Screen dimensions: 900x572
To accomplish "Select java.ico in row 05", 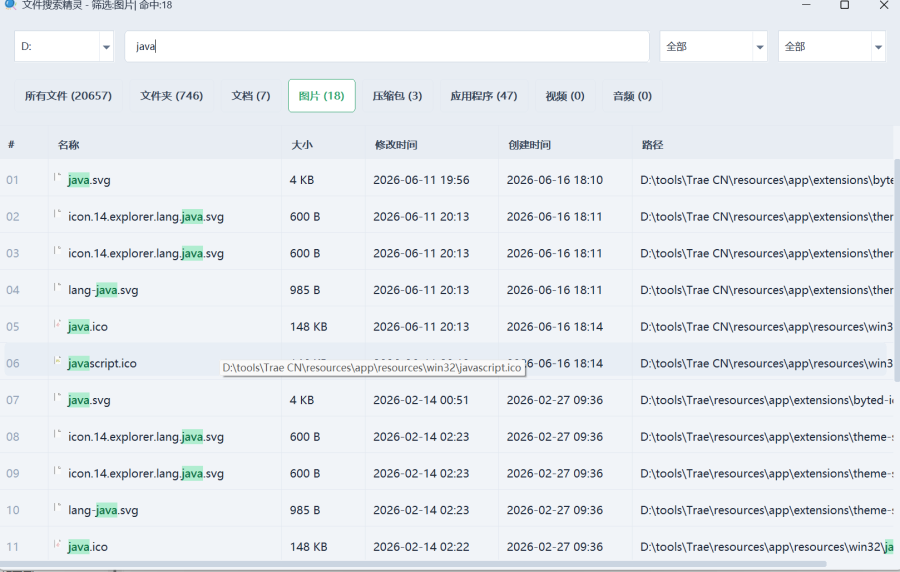I will (88, 326).
